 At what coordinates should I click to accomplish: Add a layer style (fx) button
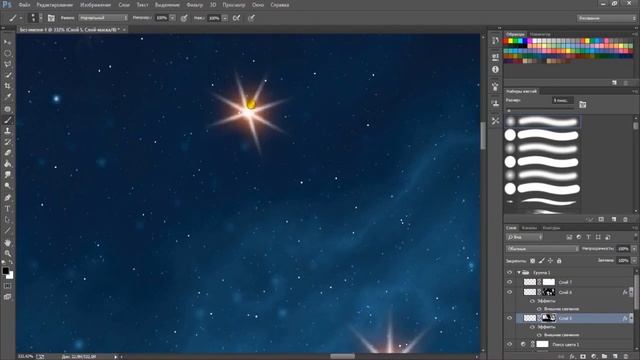572,356
